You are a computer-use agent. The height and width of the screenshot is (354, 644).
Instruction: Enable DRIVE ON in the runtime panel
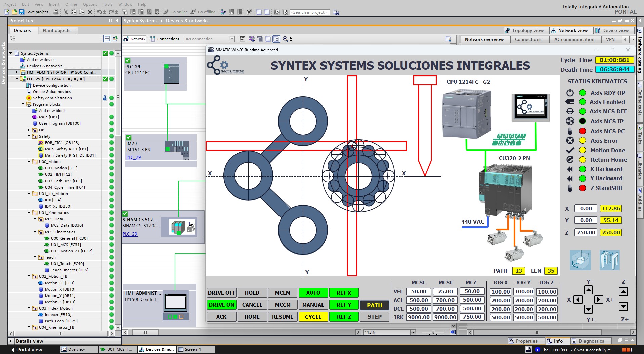pyautogui.click(x=221, y=305)
